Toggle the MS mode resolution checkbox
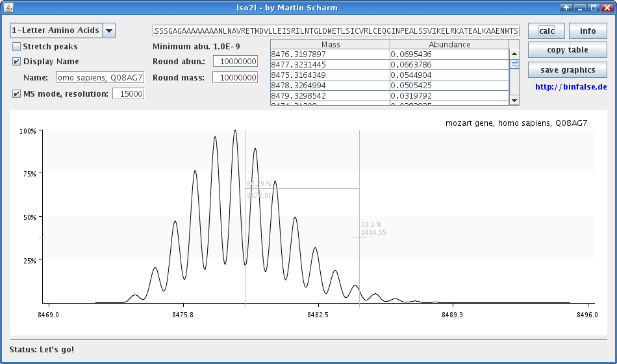The image size is (617, 364). pos(17,94)
